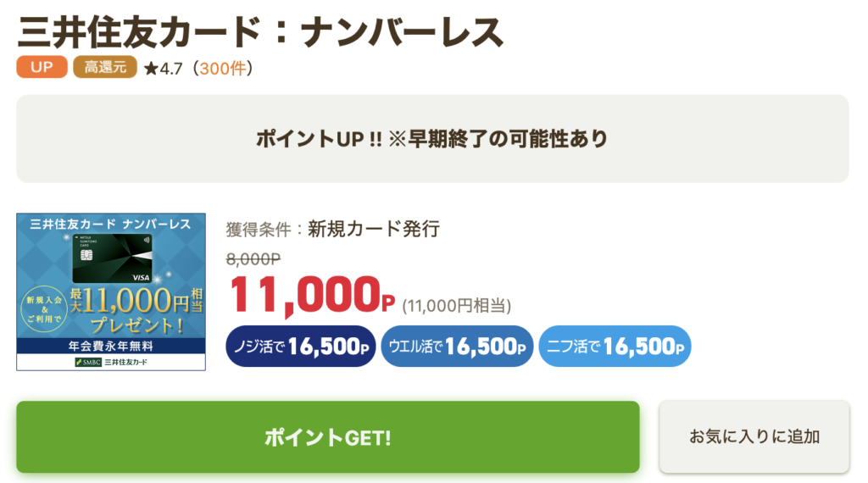Open the 三井住友カード ナンバーレス banner image
Viewport: 868px width, 483px height.
111,291
